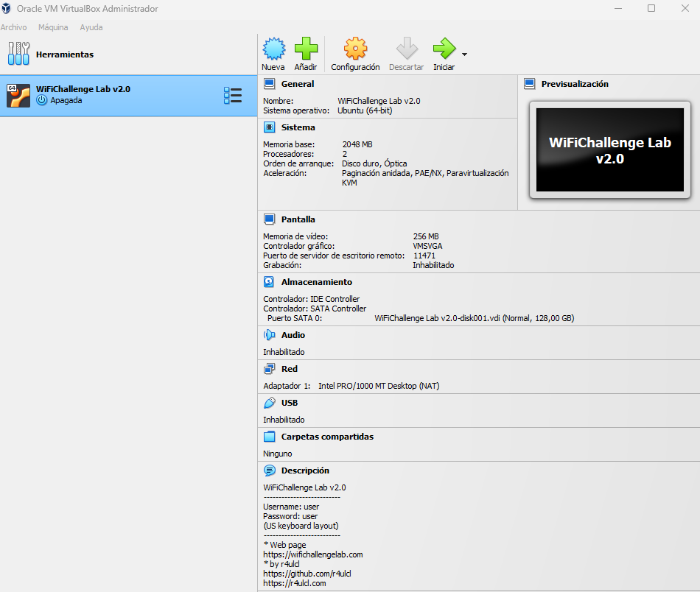700x592 pixels.
Task: Open the Pantalla settings header
Action: click(298, 219)
